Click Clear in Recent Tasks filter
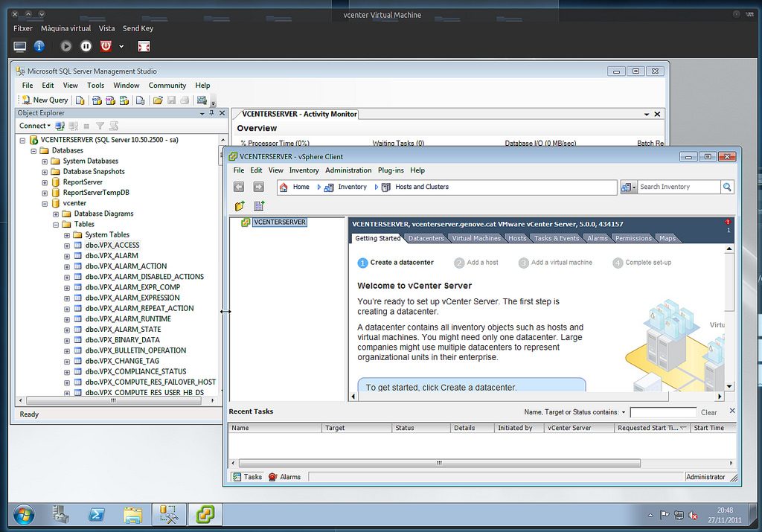 [x=708, y=412]
